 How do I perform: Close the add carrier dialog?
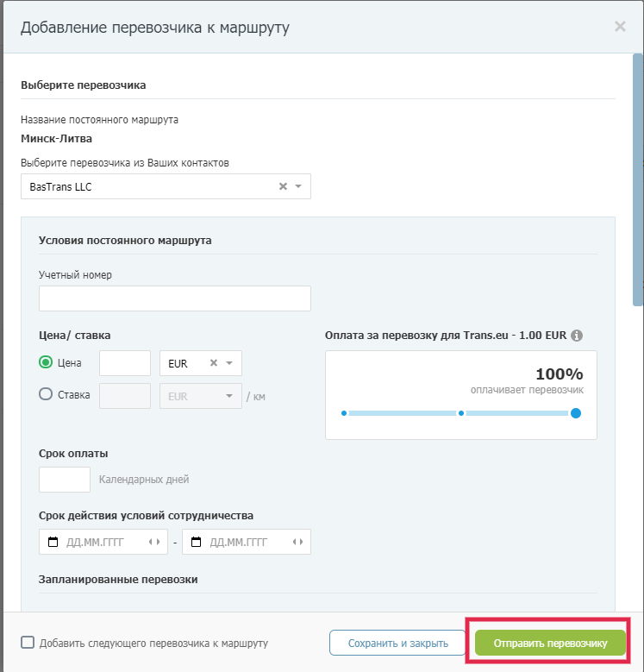point(620,27)
